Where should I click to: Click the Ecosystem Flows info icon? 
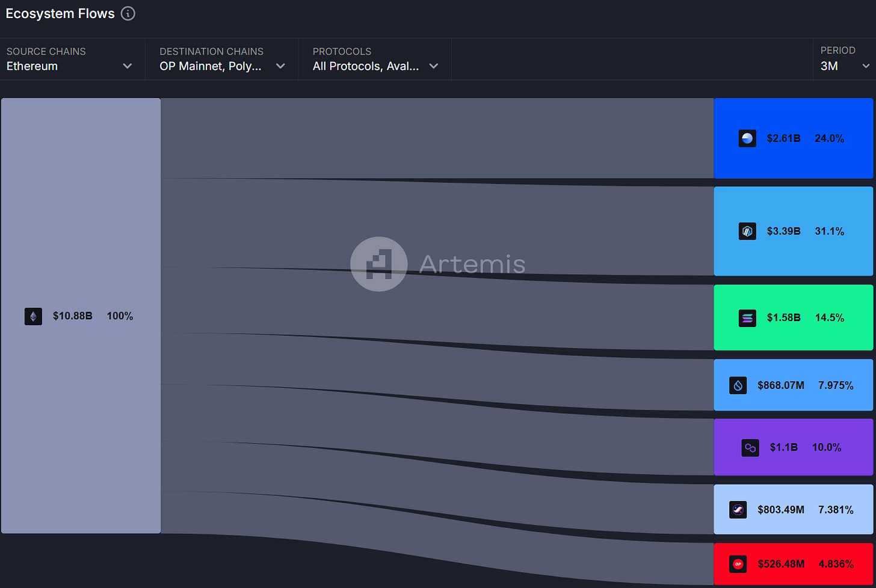[x=128, y=13]
